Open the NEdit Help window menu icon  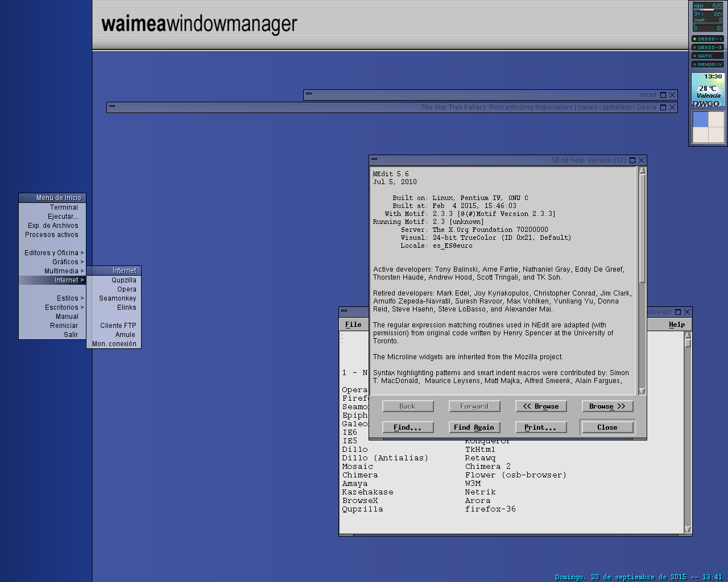(x=374, y=159)
